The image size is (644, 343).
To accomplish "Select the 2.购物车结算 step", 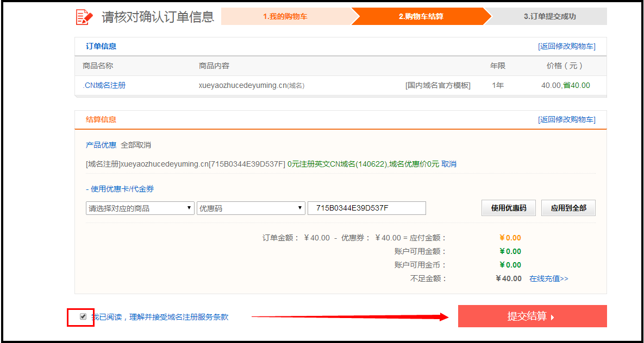I will click(x=421, y=16).
